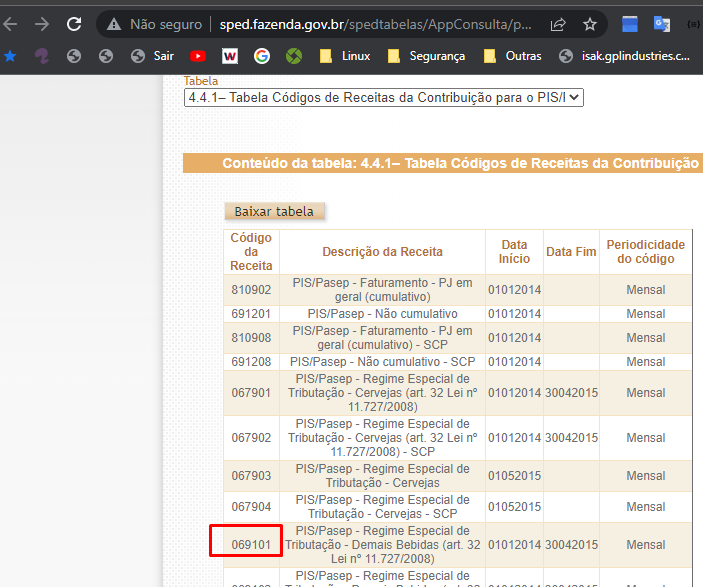This screenshot has height=587, width=703.
Task: Open the Outras bookmarks folder
Action: pos(512,56)
